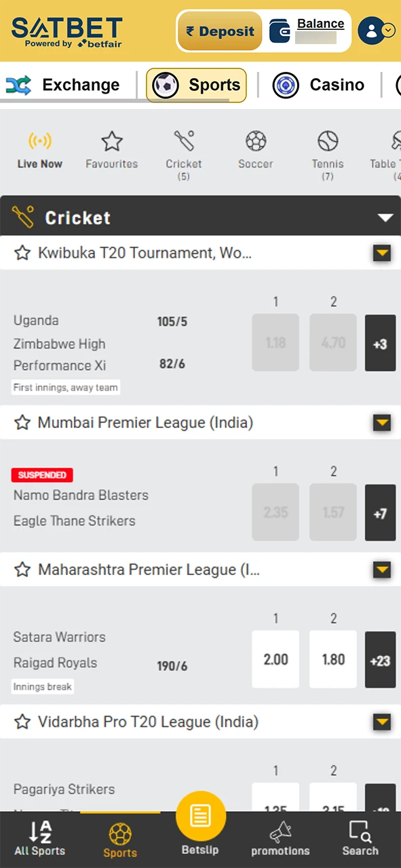Favourite the Vidarbha Pro T20 League
401x868 pixels.
(x=22, y=722)
